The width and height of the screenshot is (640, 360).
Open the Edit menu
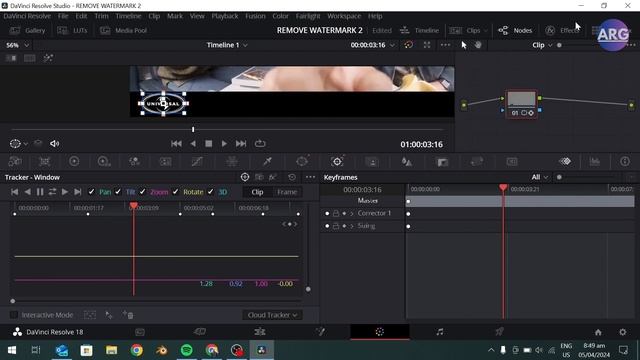tap(81, 16)
